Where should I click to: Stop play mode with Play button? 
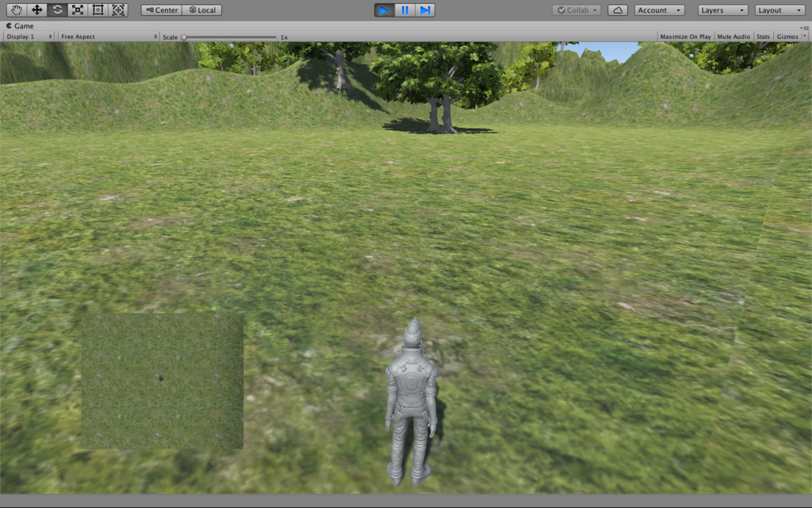tap(385, 10)
